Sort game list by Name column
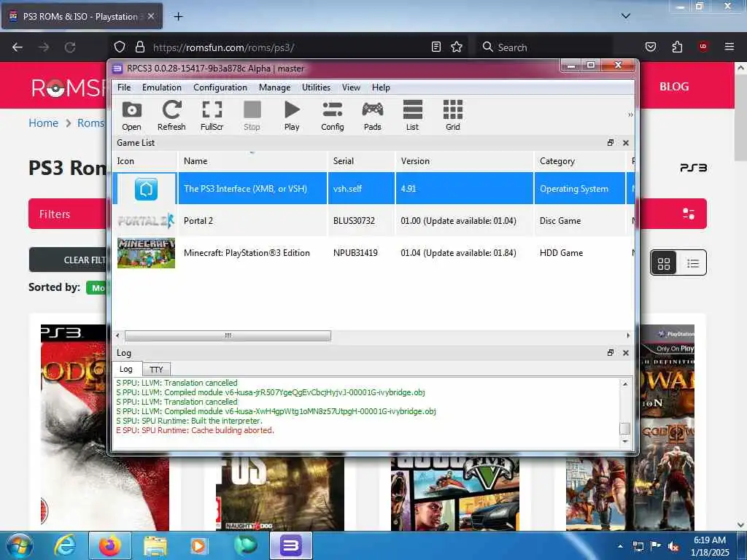Screen dimensions: 747x560 (x=252, y=161)
